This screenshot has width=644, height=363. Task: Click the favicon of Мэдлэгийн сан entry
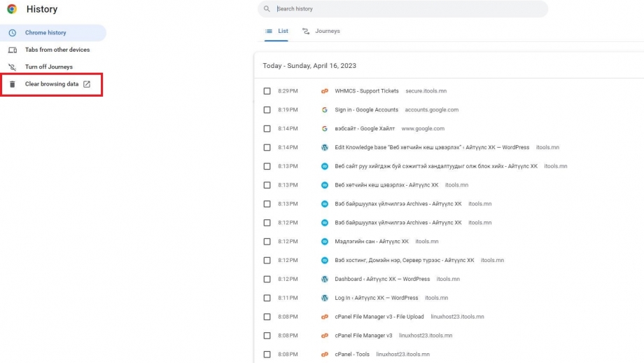(325, 241)
